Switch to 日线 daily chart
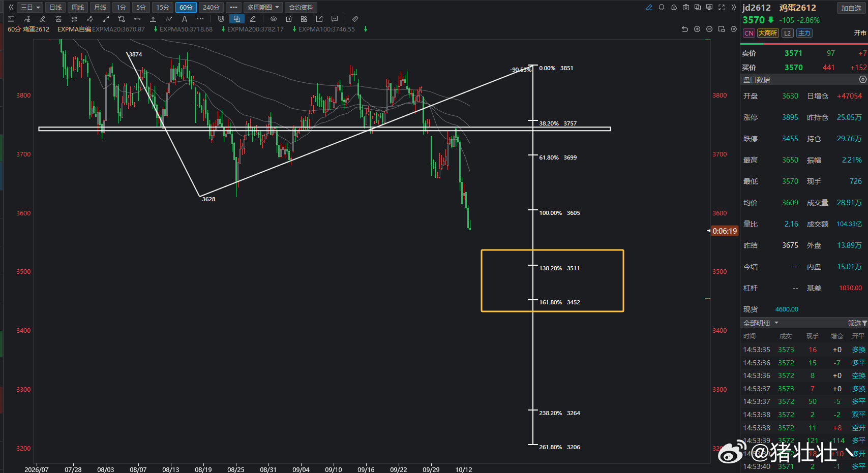868x473 pixels. pos(55,7)
